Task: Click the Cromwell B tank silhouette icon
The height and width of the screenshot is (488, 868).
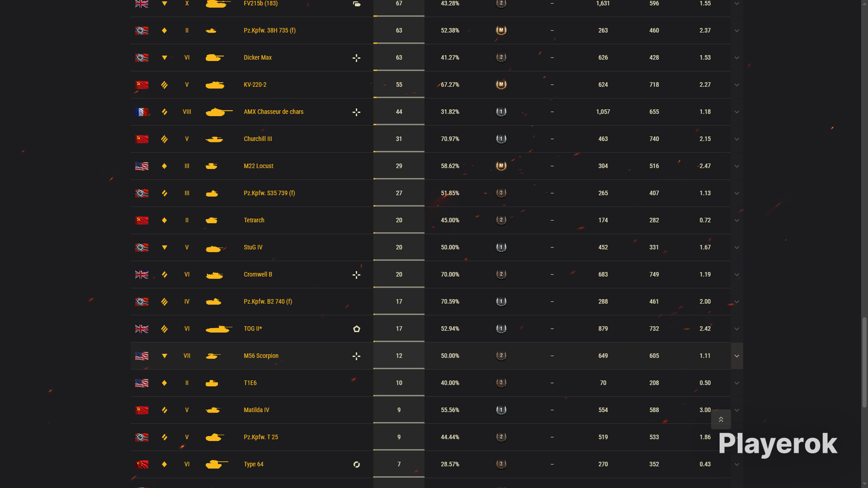Action: [214, 275]
